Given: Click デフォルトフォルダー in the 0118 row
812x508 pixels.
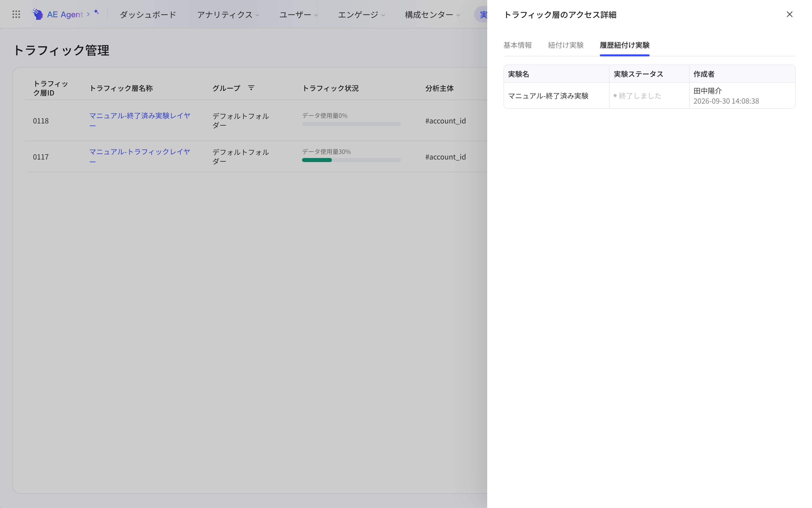Looking at the screenshot, I should [241, 120].
